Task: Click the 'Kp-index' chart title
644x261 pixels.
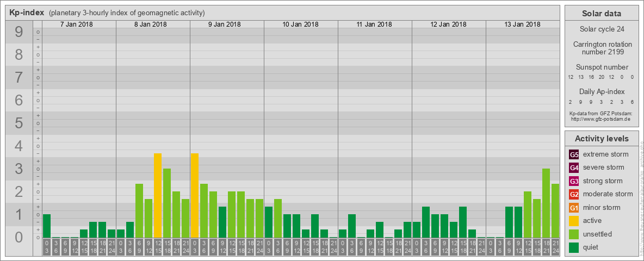Action: coord(27,13)
